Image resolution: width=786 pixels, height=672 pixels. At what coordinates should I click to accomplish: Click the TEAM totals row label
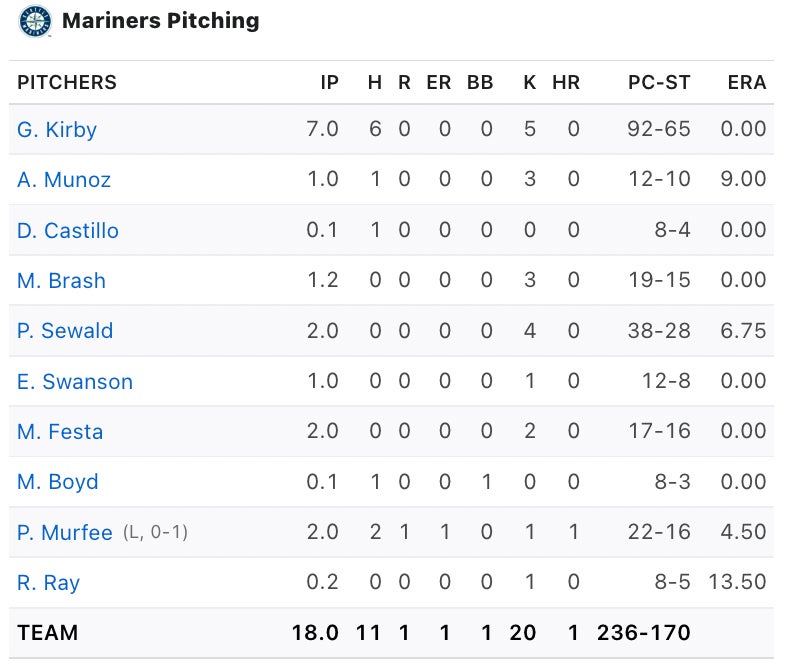[47, 633]
